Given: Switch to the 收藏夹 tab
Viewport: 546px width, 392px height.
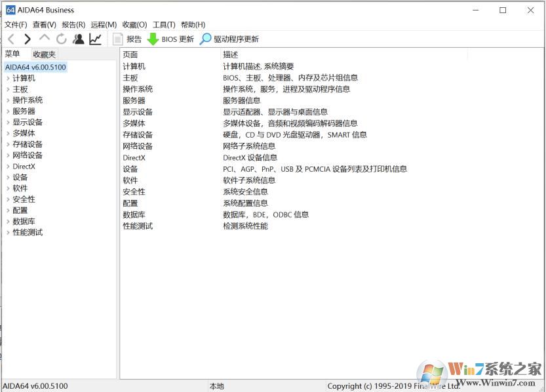Looking at the screenshot, I should click(x=44, y=54).
